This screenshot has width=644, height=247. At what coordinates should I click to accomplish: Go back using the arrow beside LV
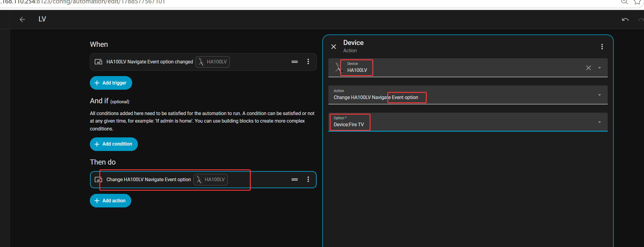22,20
